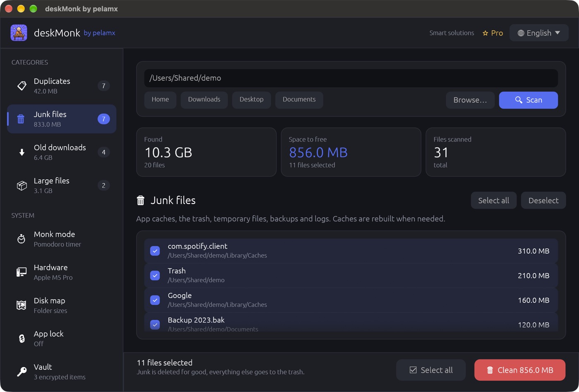Uncheck the com.spotify.client checkbox
The height and width of the screenshot is (392, 579).
(155, 251)
